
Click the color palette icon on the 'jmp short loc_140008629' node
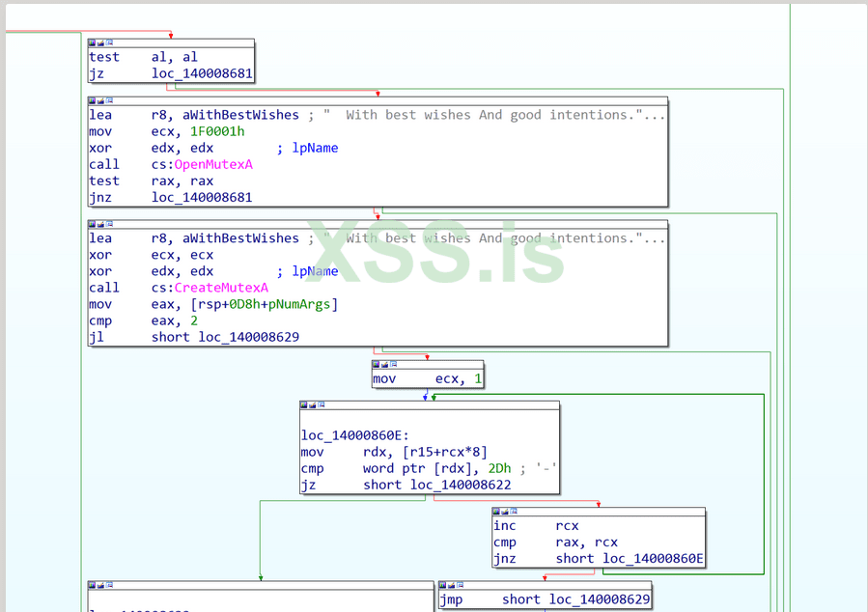(442, 585)
